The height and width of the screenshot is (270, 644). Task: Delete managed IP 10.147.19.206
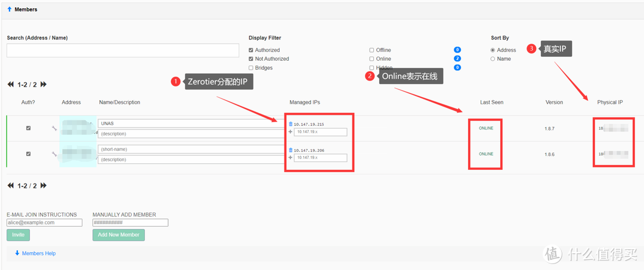coord(290,150)
